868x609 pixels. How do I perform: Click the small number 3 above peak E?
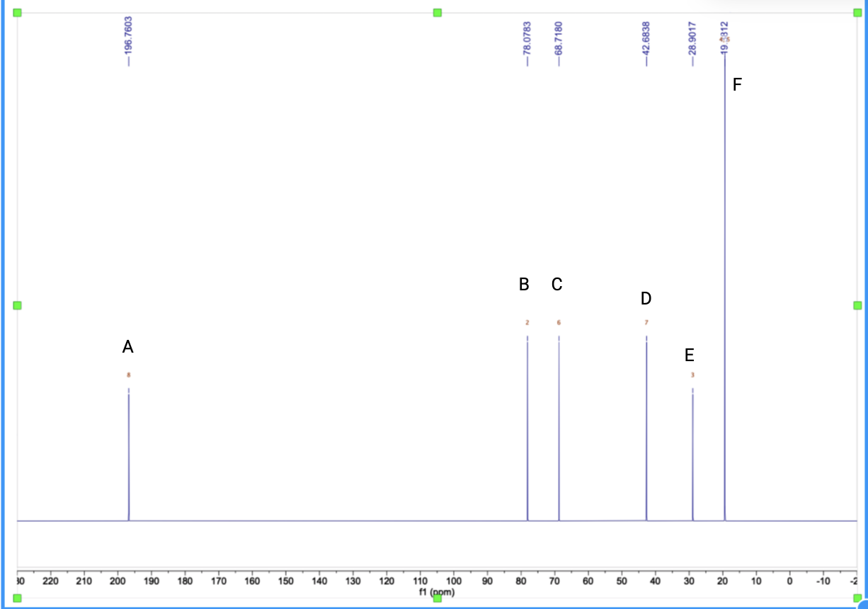coord(692,375)
